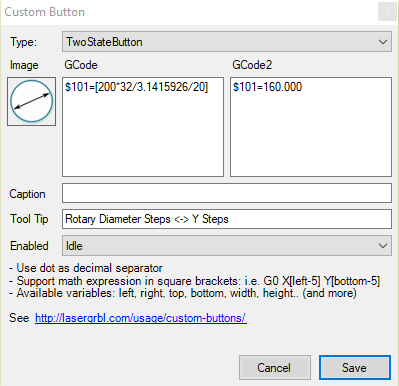Click the Caption label
The image size is (399, 386).
tap(27, 194)
